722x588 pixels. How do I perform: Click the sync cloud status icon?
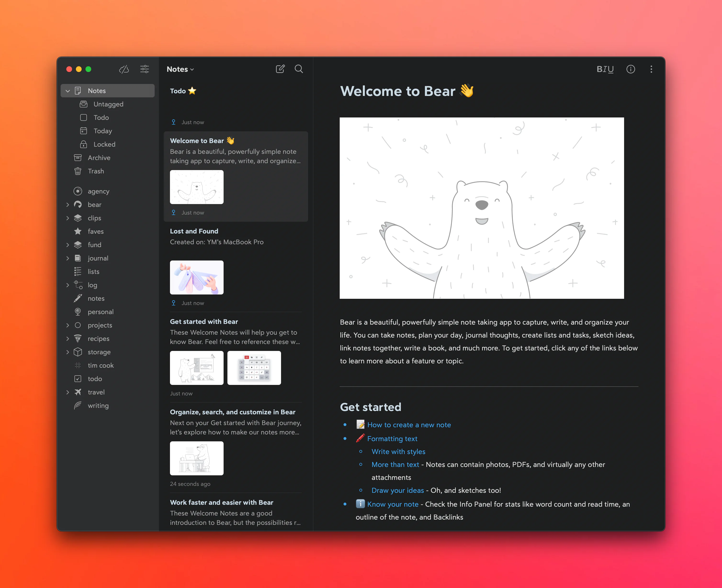pyautogui.click(x=124, y=69)
